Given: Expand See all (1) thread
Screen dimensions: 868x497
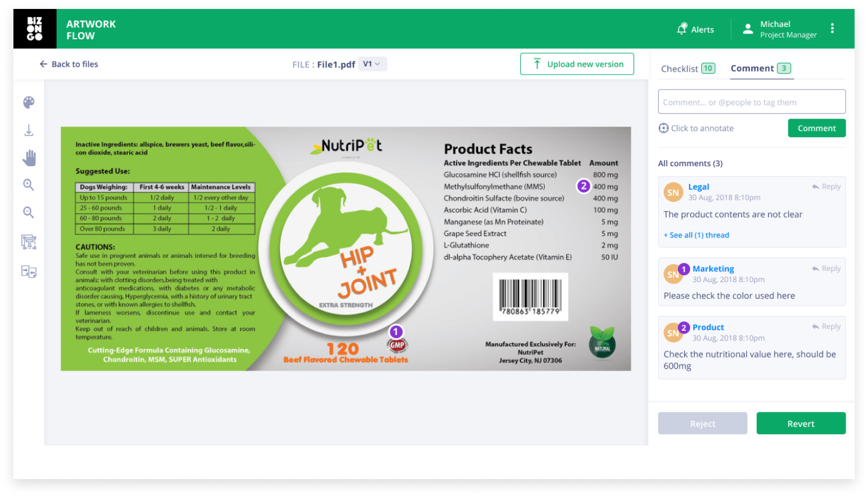Looking at the screenshot, I should [x=696, y=235].
